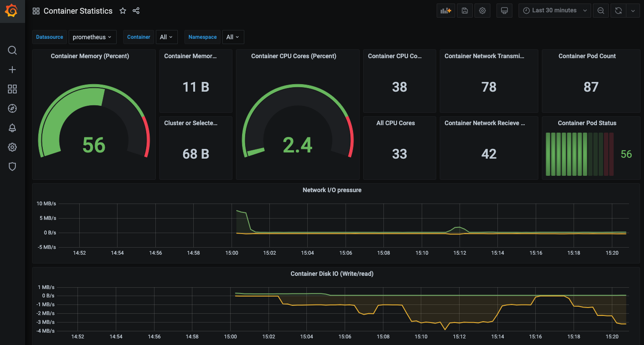Click the 68 B stat value
This screenshot has height=345, width=644.
point(196,154)
